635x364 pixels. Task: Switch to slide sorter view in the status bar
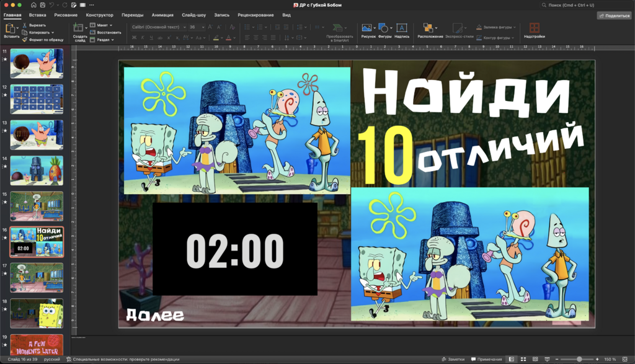[x=523, y=359]
